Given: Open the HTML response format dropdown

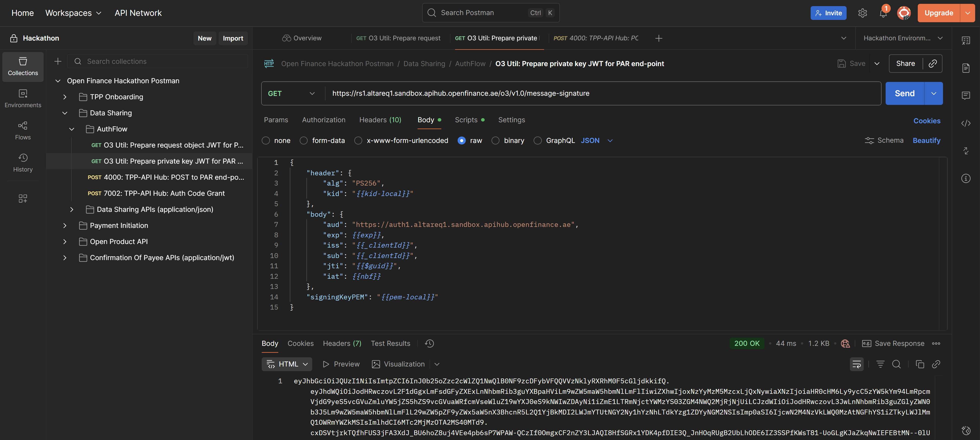Looking at the screenshot, I should click(287, 364).
